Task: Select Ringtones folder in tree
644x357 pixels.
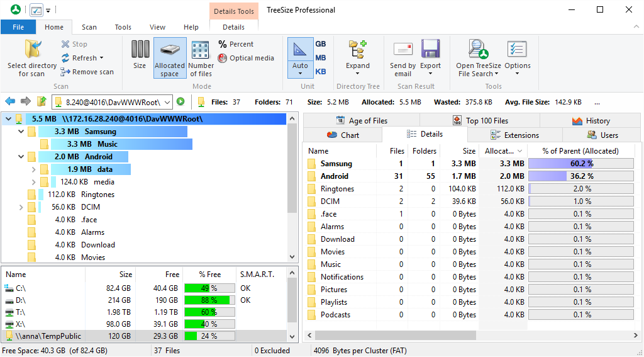Action: point(97,195)
